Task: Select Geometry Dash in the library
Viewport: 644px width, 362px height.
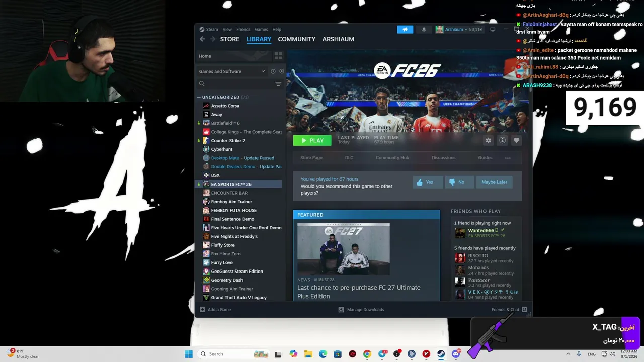Action: click(x=239, y=280)
